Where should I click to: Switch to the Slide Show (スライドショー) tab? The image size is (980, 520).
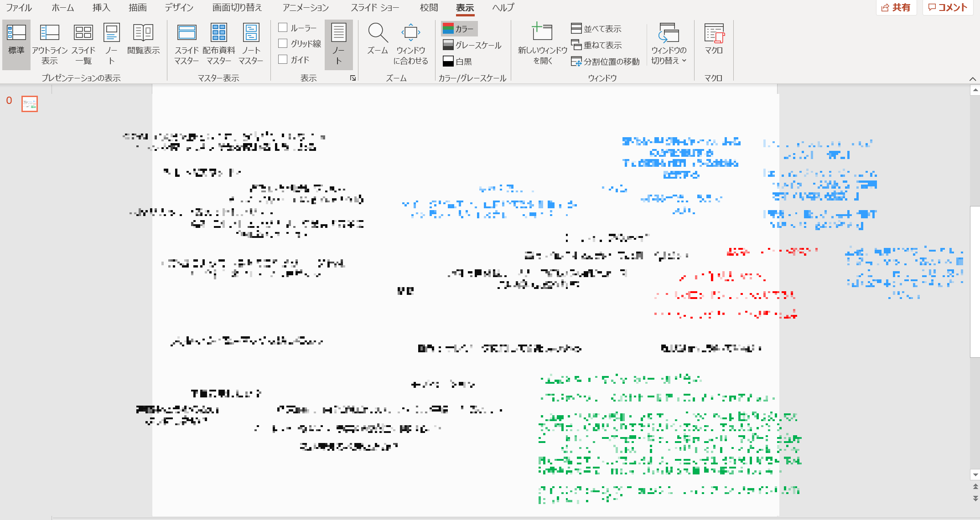(x=374, y=7)
